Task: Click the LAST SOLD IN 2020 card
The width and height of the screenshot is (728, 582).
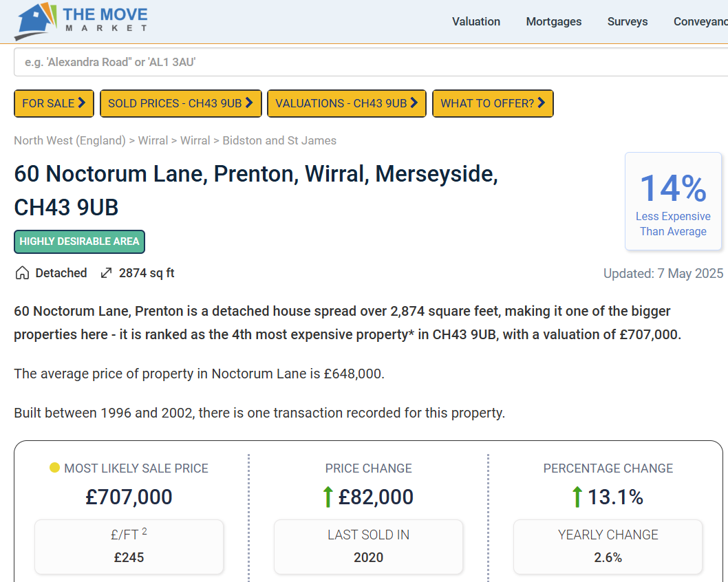Action: coord(368,546)
